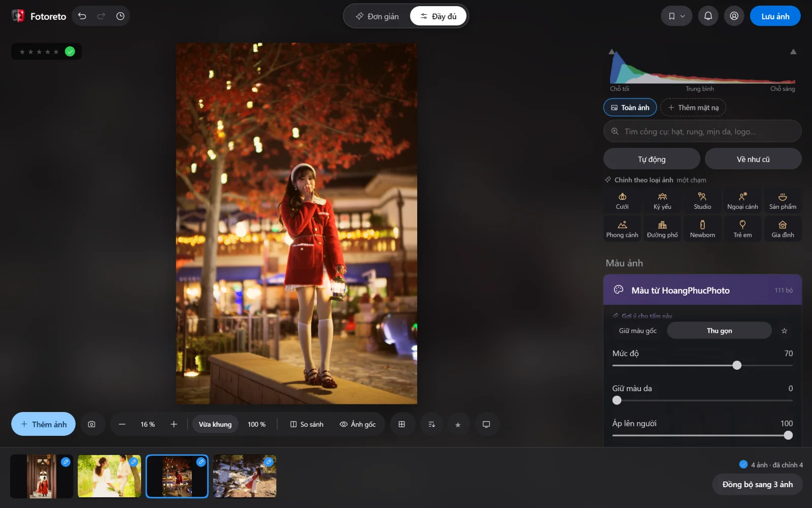Open the edit history clock icon
Image resolution: width=812 pixels, height=508 pixels.
120,16
